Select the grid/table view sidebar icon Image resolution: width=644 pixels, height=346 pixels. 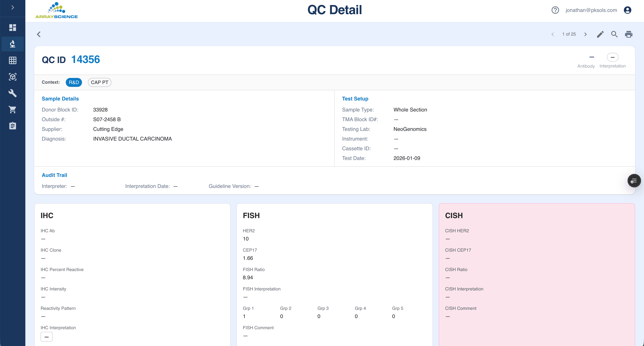(12, 60)
